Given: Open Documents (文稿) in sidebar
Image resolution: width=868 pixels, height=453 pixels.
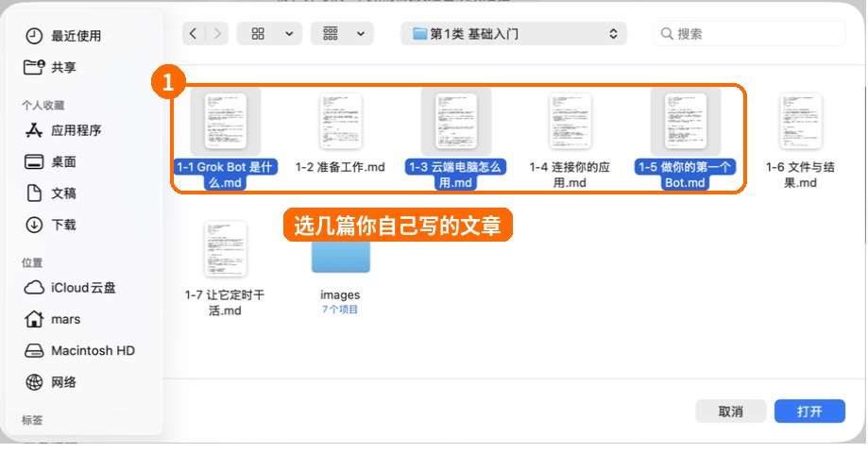Looking at the screenshot, I should 50,193.
